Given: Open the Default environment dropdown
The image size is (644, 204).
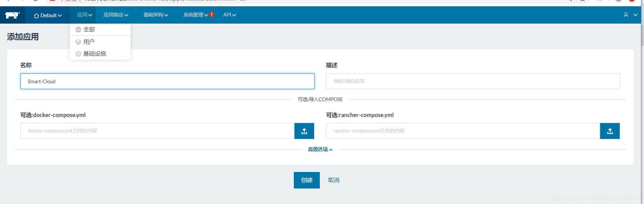Looking at the screenshot, I should (x=48, y=16).
